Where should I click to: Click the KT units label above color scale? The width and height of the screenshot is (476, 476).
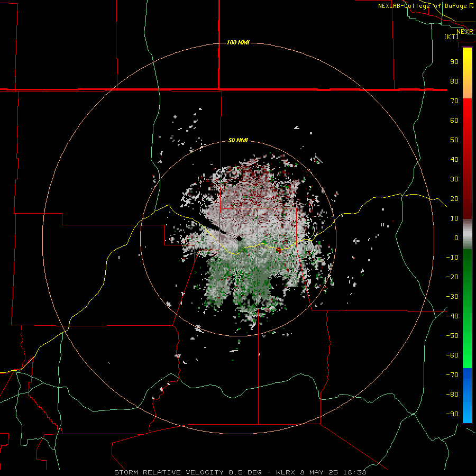pos(452,36)
